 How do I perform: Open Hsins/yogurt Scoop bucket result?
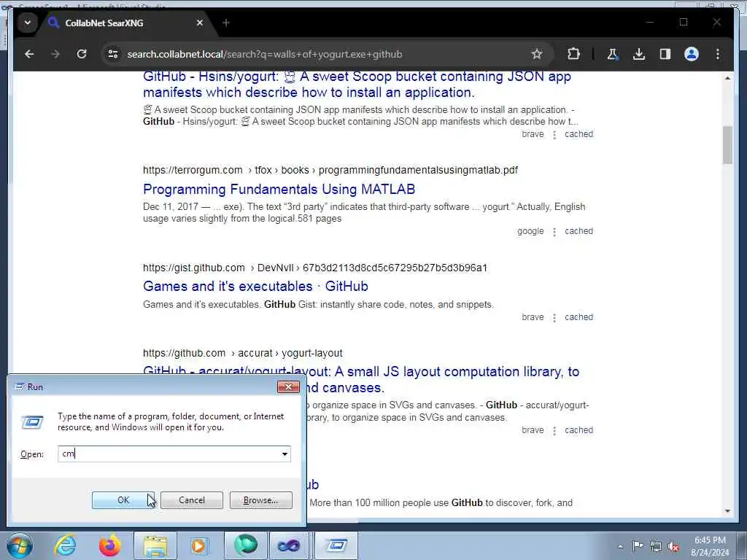[x=357, y=85]
